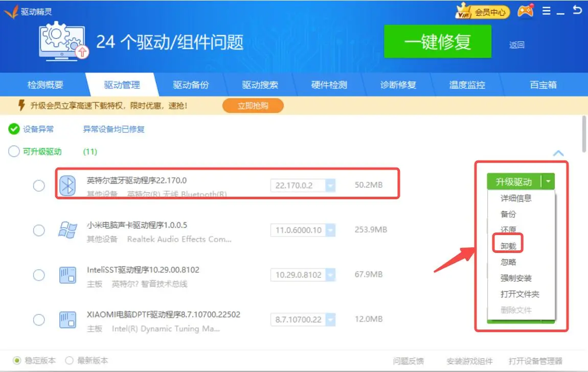Collapse the 可升级驱动 section with chevron
Image resolution: width=588 pixels, height=372 pixels.
coord(558,153)
